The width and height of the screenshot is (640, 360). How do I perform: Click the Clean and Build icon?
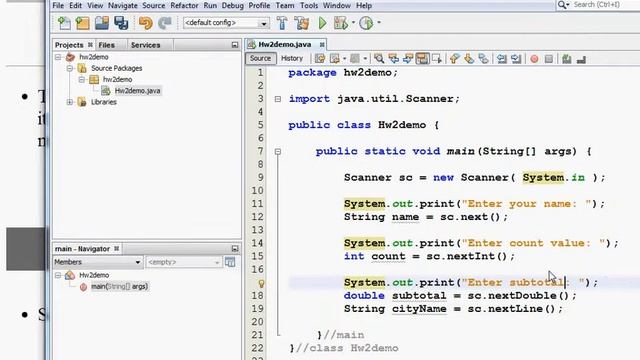tap(302, 23)
